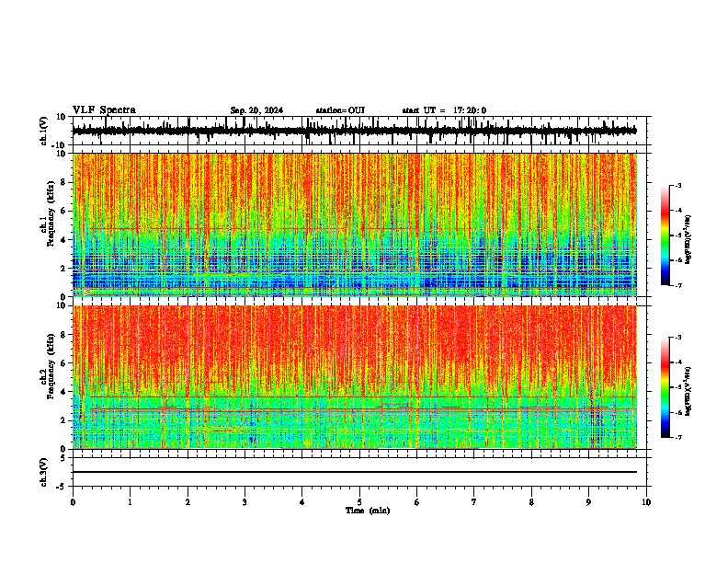Click time axis tick label "6"

point(417,502)
